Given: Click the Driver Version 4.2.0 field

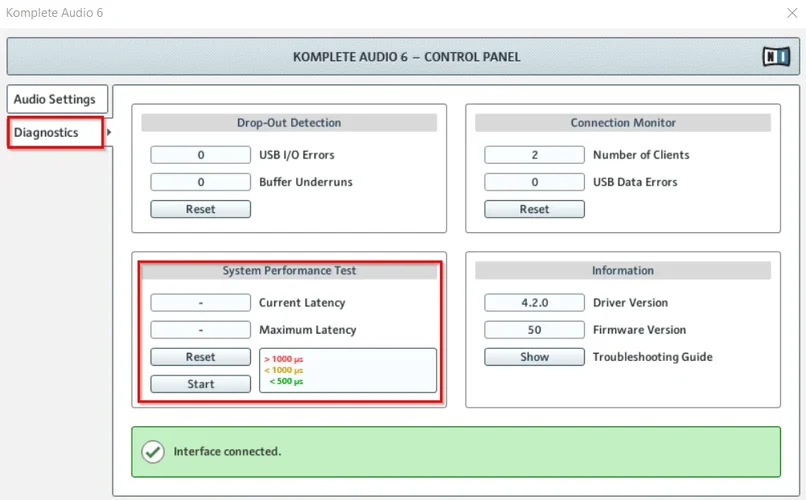Looking at the screenshot, I should (x=534, y=303).
